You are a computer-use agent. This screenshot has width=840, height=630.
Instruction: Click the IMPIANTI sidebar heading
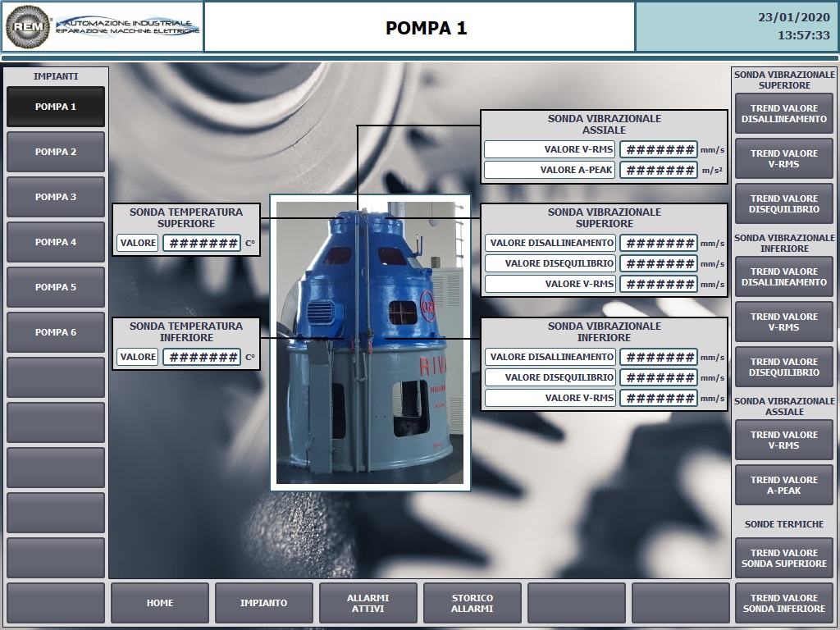click(x=56, y=76)
